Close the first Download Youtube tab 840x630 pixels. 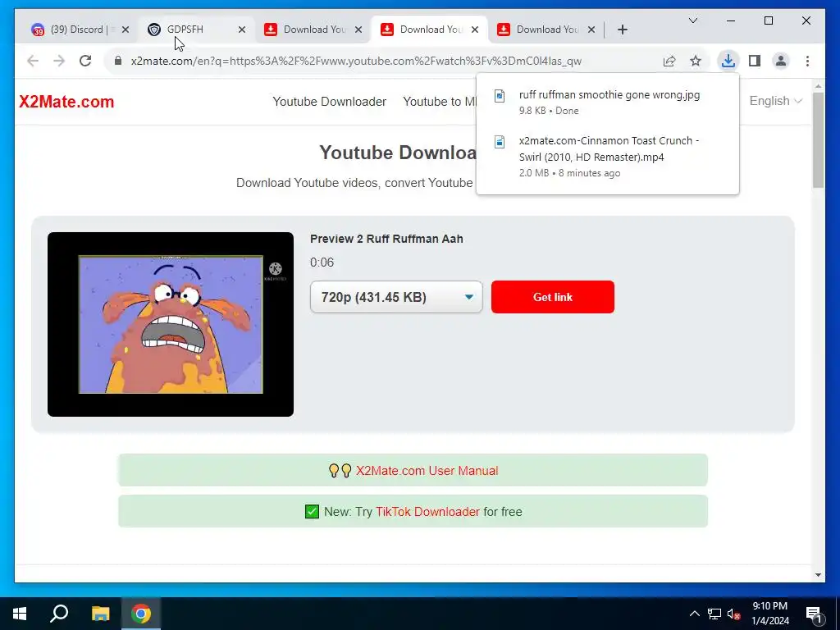coord(358,30)
